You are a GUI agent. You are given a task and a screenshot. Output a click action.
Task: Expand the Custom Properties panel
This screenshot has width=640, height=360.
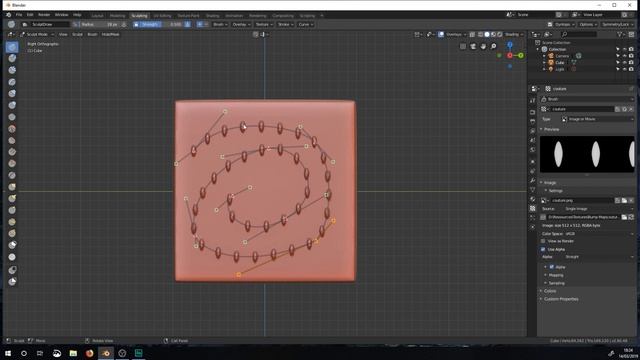560,299
